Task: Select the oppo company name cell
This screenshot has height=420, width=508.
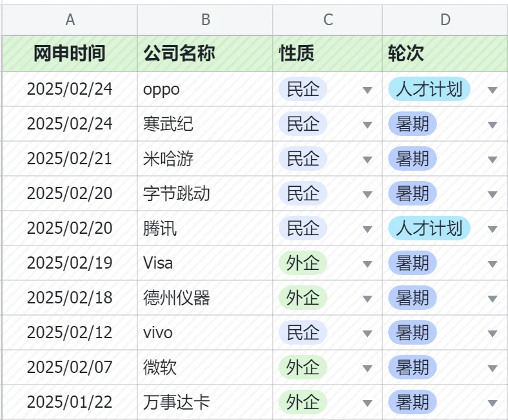Action: (x=205, y=89)
